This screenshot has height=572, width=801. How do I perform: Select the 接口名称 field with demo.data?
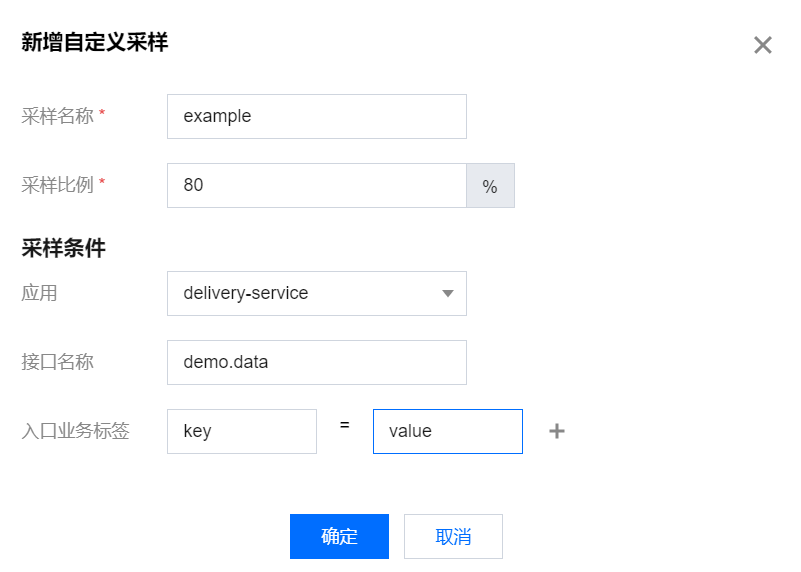point(316,362)
